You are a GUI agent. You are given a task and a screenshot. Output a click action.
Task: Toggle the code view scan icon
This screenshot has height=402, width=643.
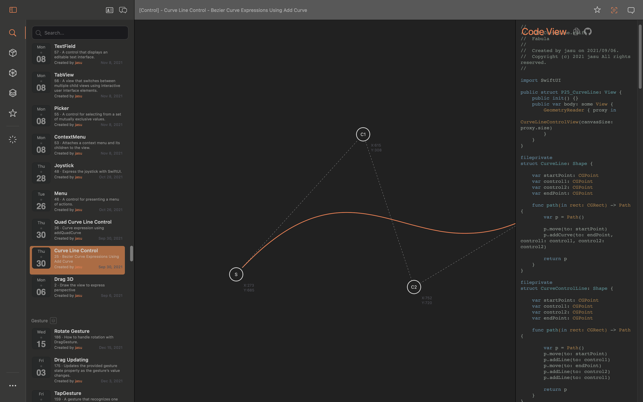coord(614,10)
